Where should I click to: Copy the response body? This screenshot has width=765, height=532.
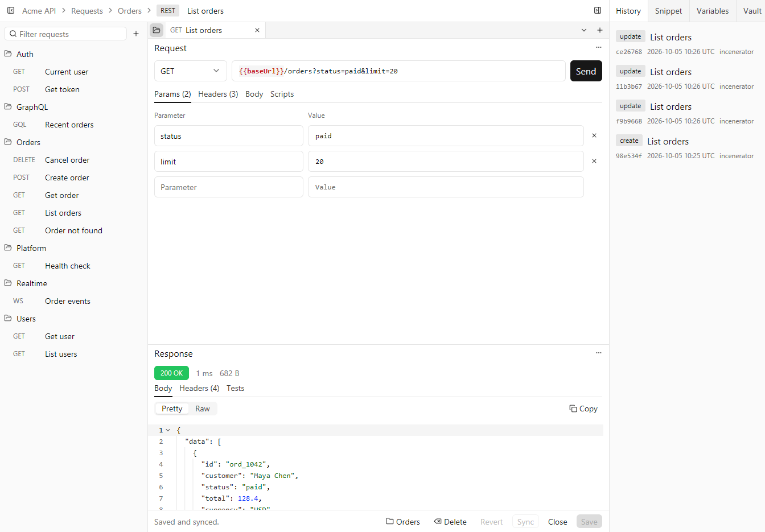(x=583, y=409)
